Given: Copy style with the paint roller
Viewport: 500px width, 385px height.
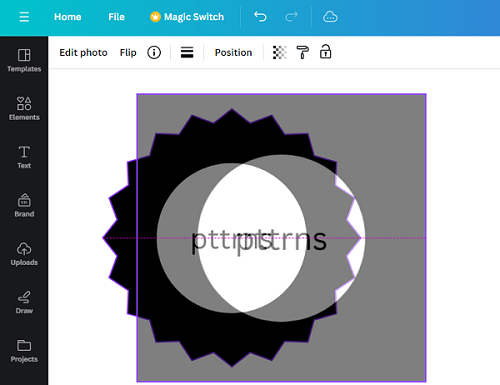Looking at the screenshot, I should tap(302, 52).
